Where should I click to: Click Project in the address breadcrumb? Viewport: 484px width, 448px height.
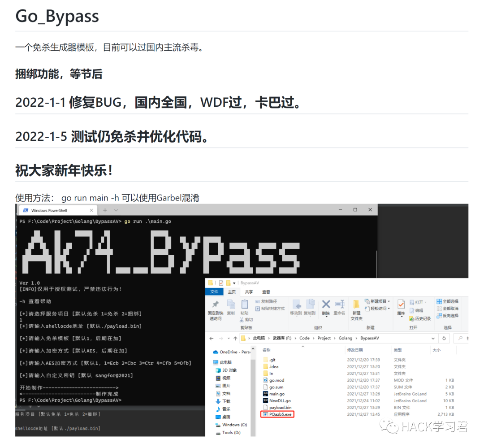(324, 338)
